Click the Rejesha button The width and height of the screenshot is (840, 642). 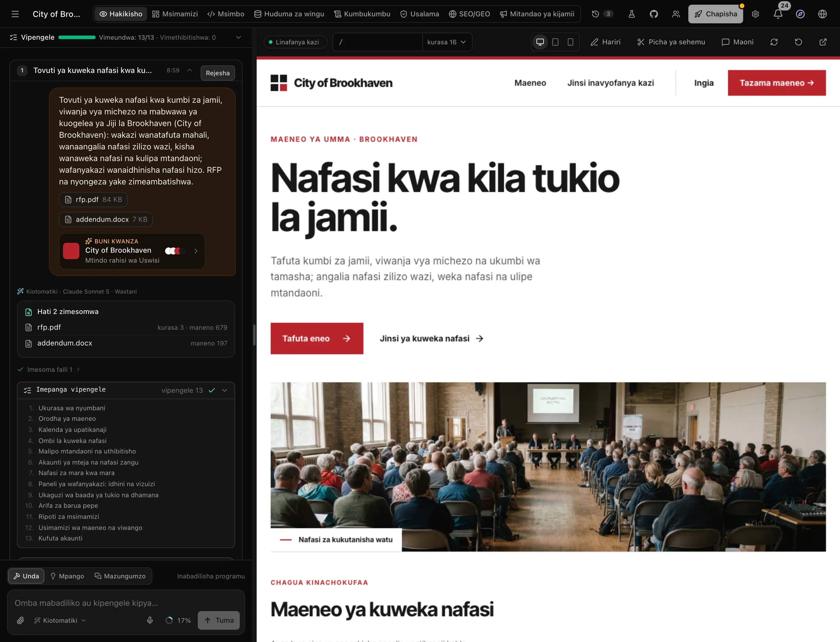(218, 73)
